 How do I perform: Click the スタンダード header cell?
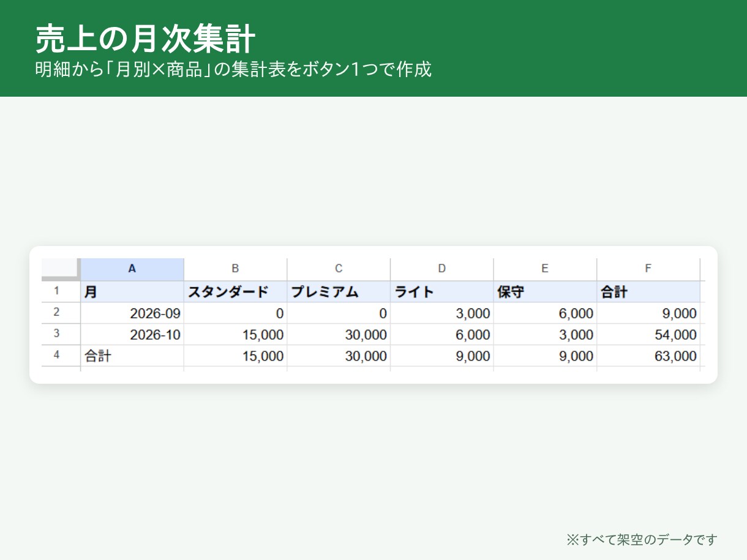click(235, 292)
